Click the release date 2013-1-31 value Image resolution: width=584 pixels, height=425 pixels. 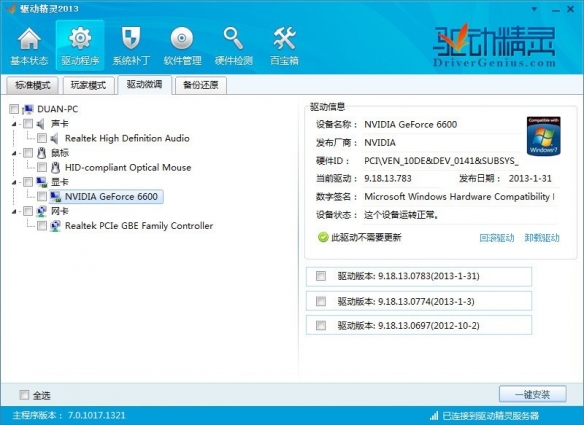click(530, 178)
